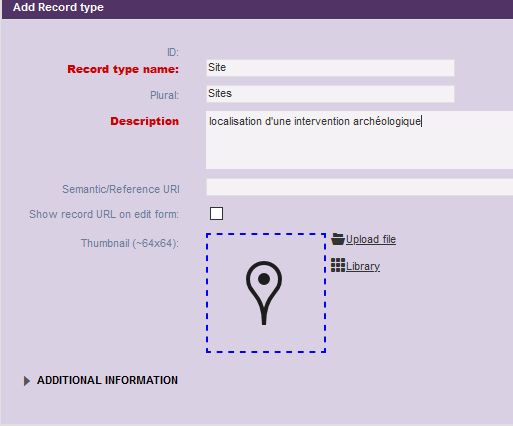Click the folder icon beside Upload file
Screen dimensions: 513x426
click(x=338, y=239)
